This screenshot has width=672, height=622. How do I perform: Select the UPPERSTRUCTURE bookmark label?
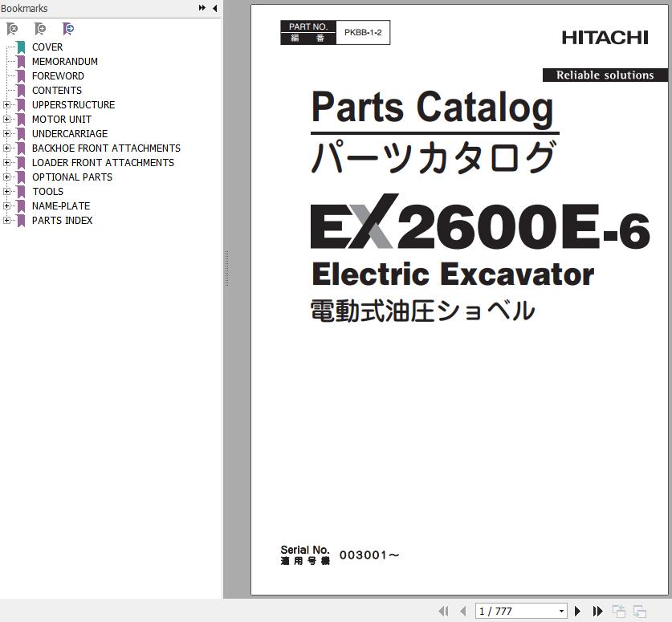click(x=73, y=105)
